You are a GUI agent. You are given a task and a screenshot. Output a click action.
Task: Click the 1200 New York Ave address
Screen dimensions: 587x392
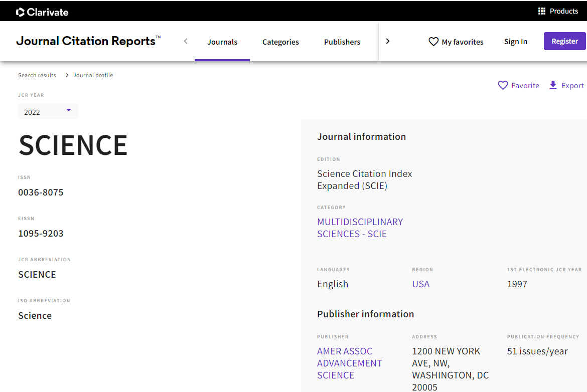tap(451, 369)
